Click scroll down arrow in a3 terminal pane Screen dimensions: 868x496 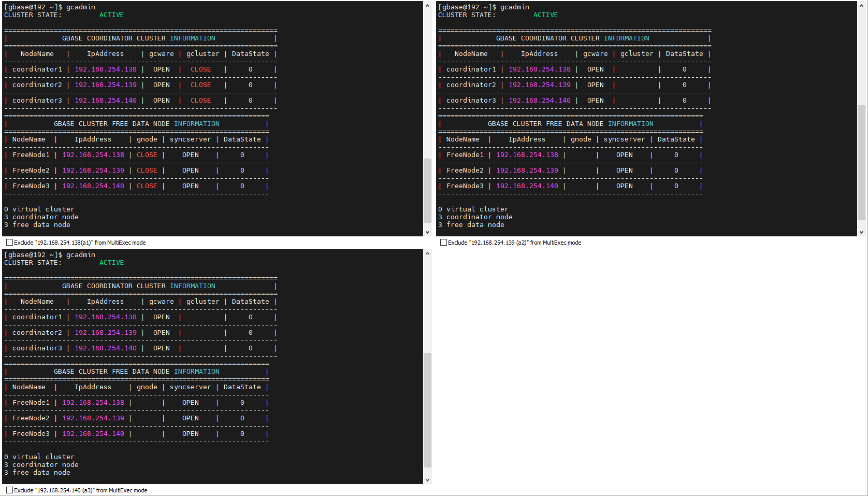tap(427, 480)
